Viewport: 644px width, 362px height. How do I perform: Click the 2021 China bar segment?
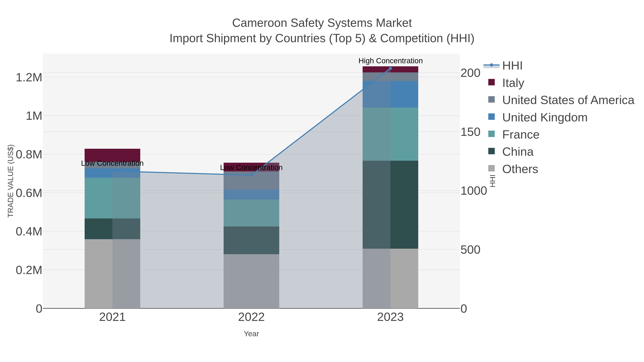tap(113, 229)
